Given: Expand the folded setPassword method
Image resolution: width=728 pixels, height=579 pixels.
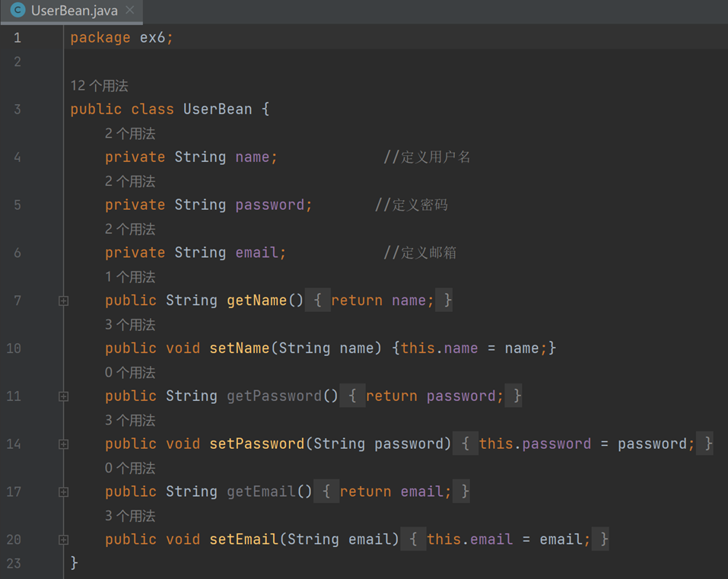Looking at the screenshot, I should coord(64,444).
